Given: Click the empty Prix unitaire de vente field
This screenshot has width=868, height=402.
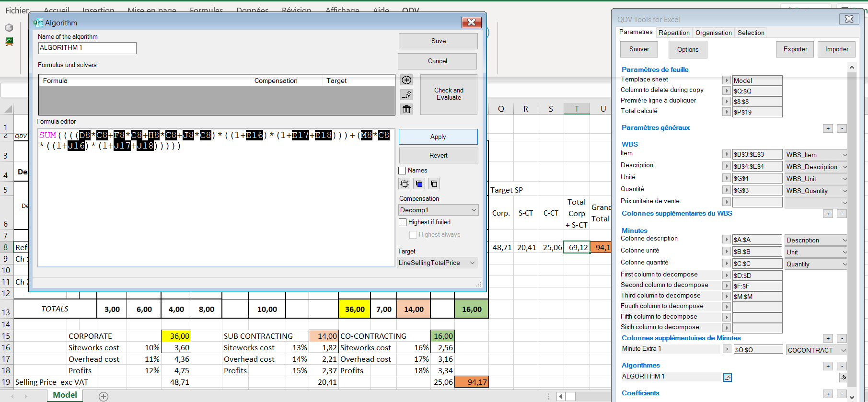Looking at the screenshot, I should 757,202.
